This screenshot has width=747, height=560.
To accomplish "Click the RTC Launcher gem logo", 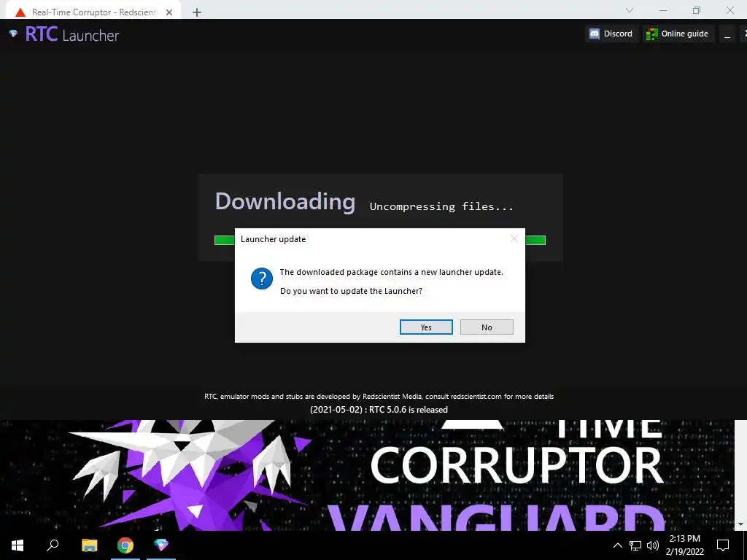I will tap(13, 34).
